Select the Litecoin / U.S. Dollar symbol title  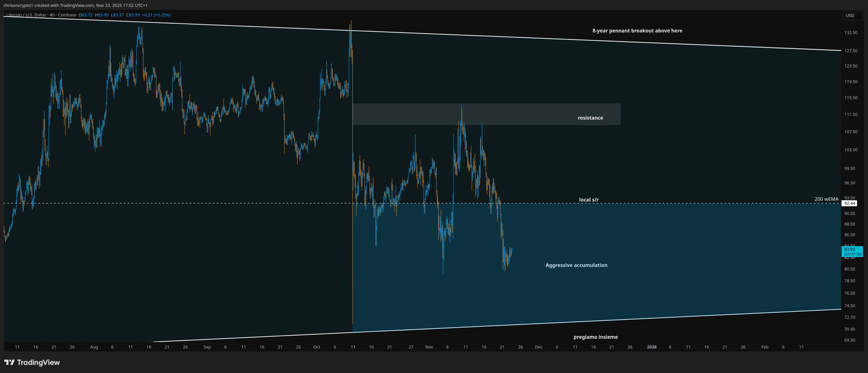coord(26,15)
